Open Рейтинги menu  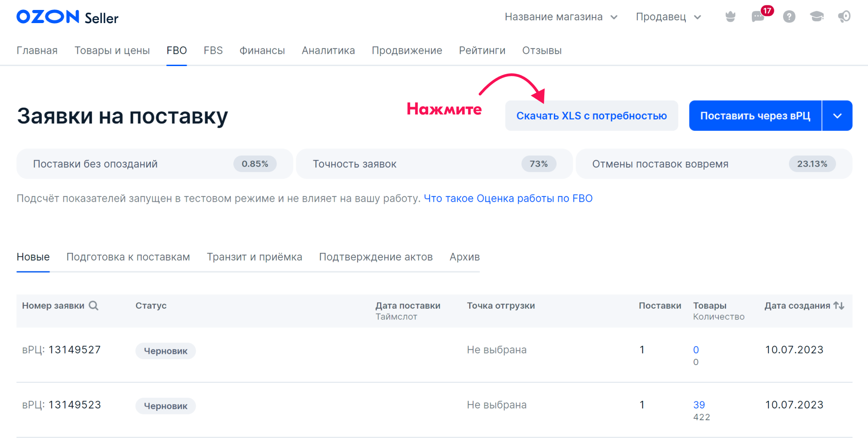tap(482, 50)
